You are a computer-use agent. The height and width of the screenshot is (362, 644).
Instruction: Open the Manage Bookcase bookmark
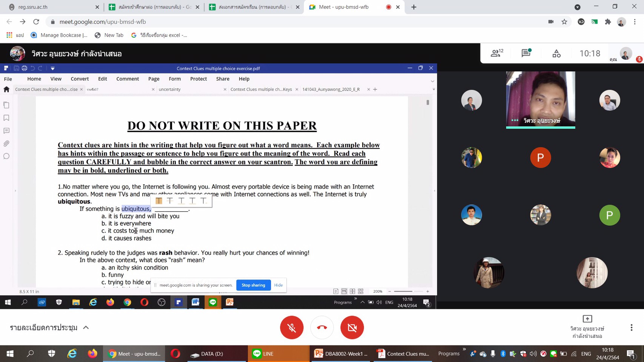[x=59, y=35]
